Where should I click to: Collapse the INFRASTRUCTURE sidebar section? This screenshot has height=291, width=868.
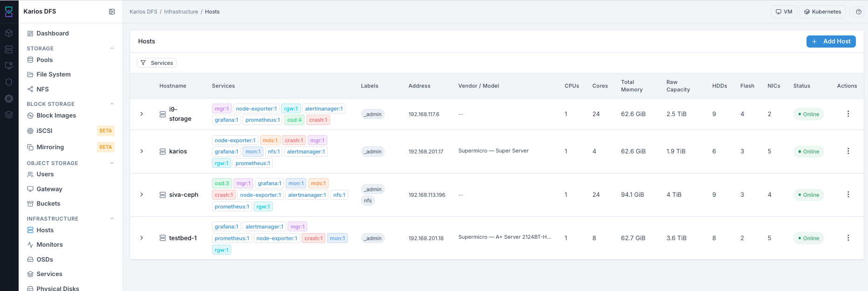(x=112, y=219)
